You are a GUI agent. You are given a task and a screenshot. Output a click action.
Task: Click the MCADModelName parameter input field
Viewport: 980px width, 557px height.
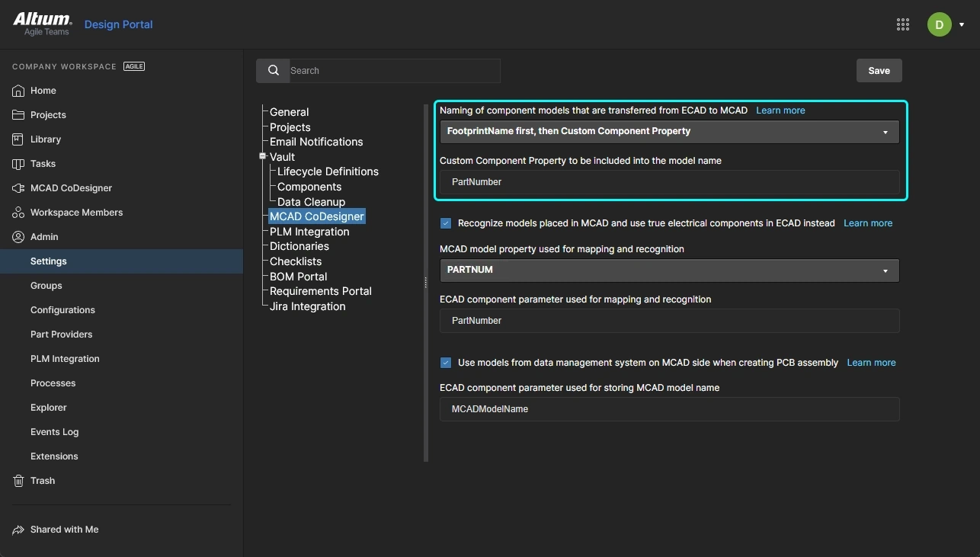(x=669, y=409)
